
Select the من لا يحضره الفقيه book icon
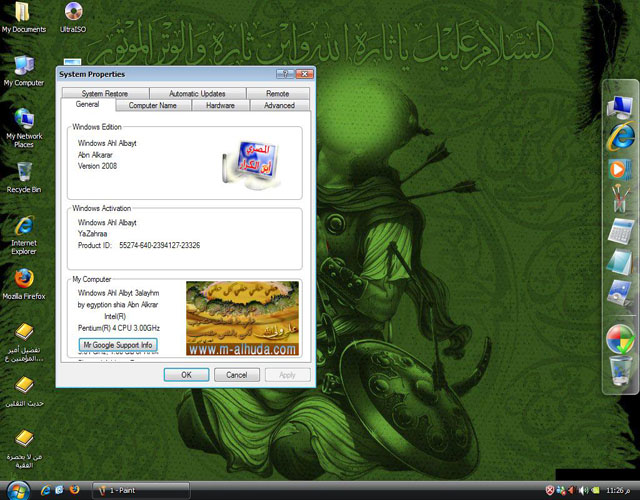[24, 449]
